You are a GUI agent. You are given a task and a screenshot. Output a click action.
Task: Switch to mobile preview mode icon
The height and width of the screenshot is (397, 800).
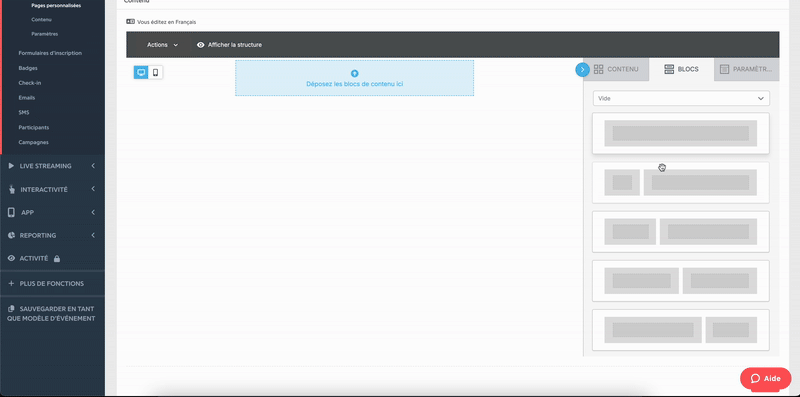(156, 72)
